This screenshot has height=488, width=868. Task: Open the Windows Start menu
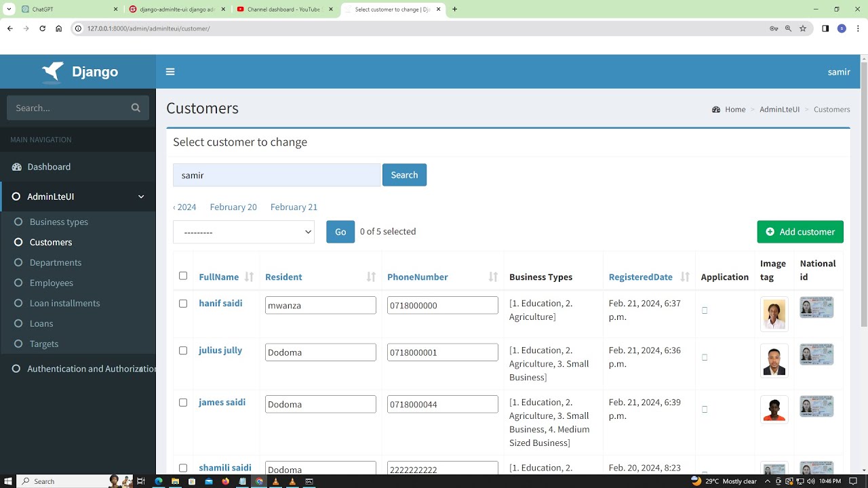[x=8, y=481]
